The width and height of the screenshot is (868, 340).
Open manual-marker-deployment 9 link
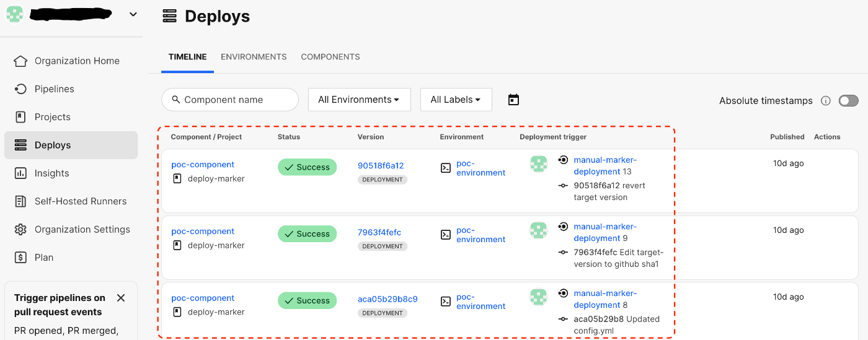tap(605, 233)
